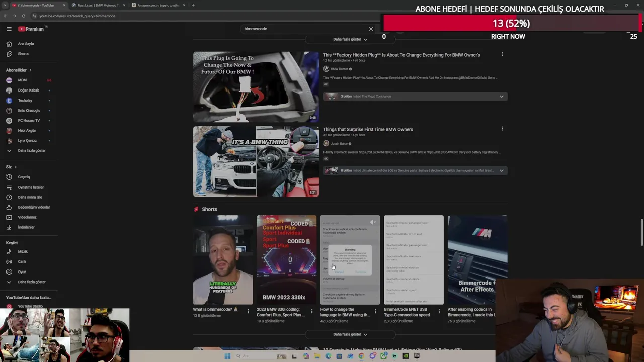This screenshot has height=362, width=644.
Task: Open options for What is bimmercode short
Action: click(x=248, y=312)
